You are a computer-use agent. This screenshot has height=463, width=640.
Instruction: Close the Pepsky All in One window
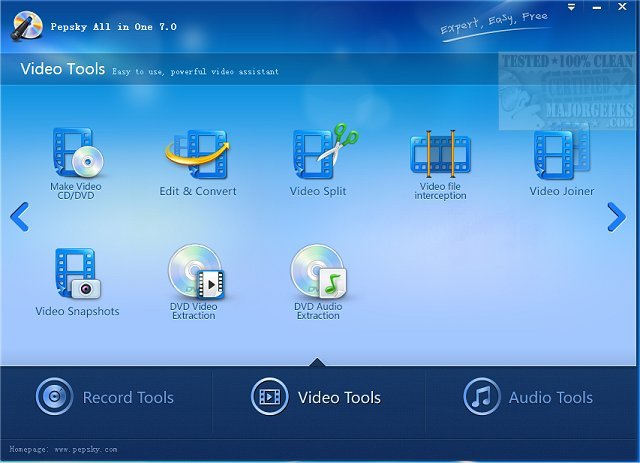pyautogui.click(x=622, y=7)
